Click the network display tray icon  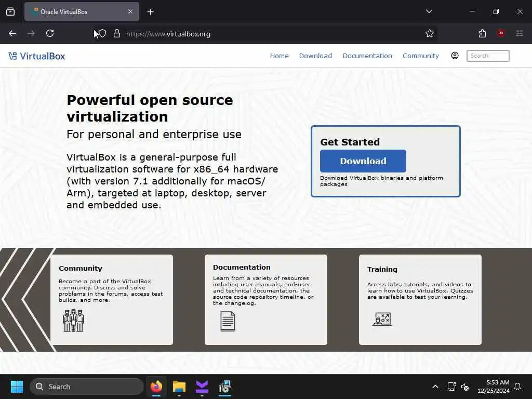pyautogui.click(x=451, y=387)
